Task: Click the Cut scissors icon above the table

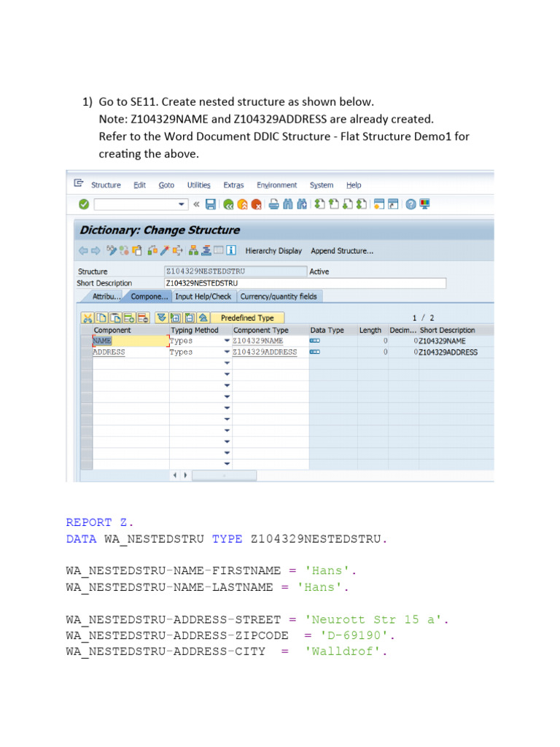Action: (87, 318)
